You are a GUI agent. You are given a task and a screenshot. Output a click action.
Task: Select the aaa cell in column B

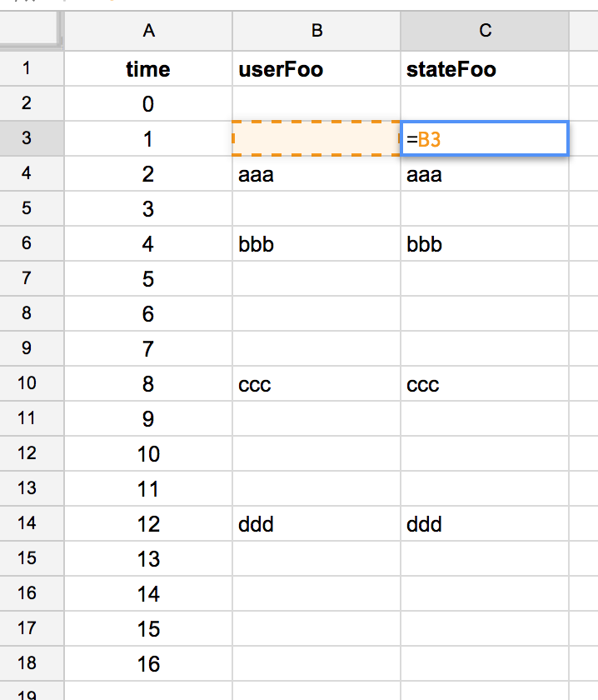[x=316, y=173]
